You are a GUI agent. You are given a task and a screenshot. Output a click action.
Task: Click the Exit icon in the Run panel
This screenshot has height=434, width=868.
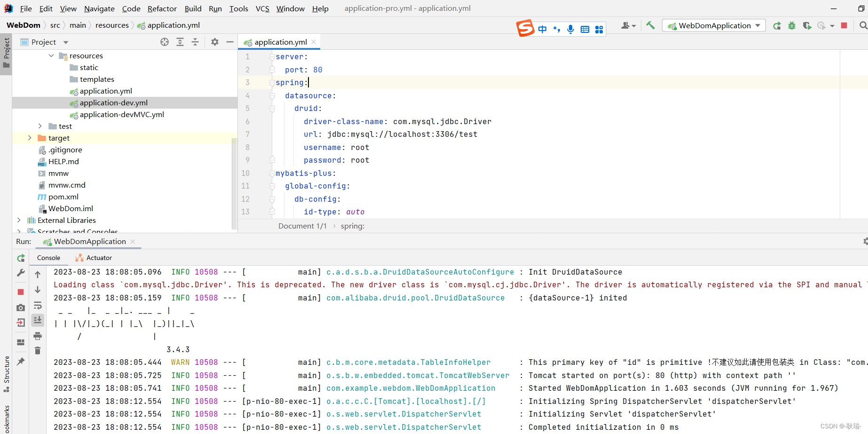tap(21, 323)
